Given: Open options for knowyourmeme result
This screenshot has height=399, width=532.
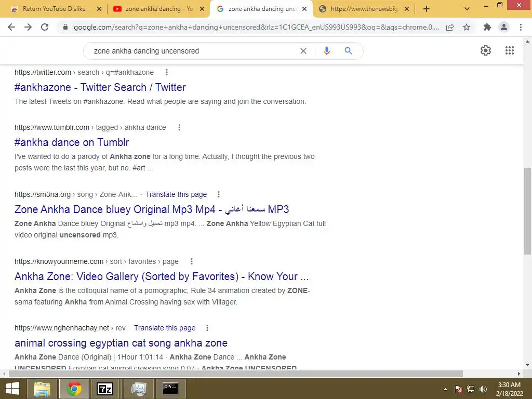Looking at the screenshot, I should pos(191,261).
